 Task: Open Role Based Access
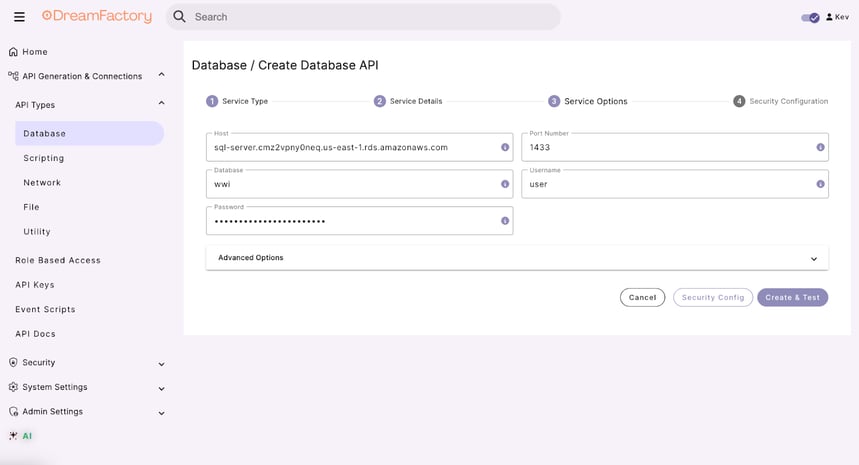point(58,260)
